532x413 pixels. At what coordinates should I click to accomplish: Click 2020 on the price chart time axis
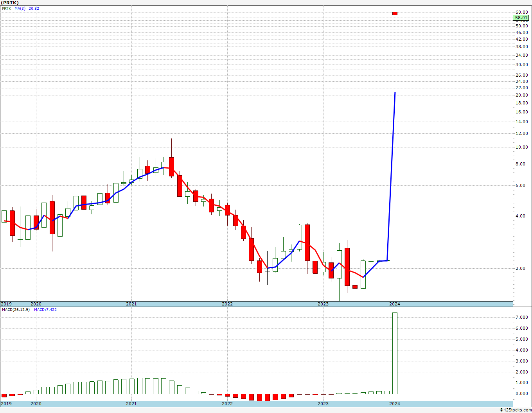[36, 304]
